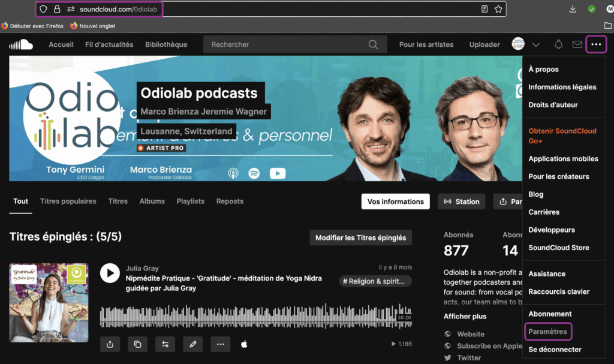
Task: Open the Gratitude track cover thumbnail
Action: click(x=49, y=302)
